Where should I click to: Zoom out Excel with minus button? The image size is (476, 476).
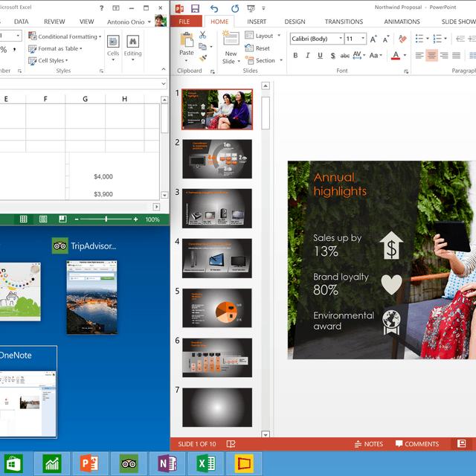(x=77, y=219)
